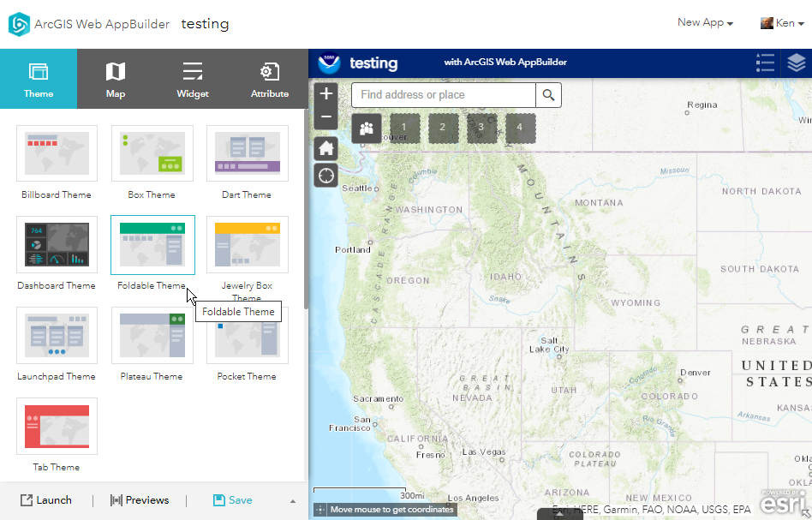Expand the attribute table arrow at bottom
Screen dimensions: 812x520
click(560, 514)
